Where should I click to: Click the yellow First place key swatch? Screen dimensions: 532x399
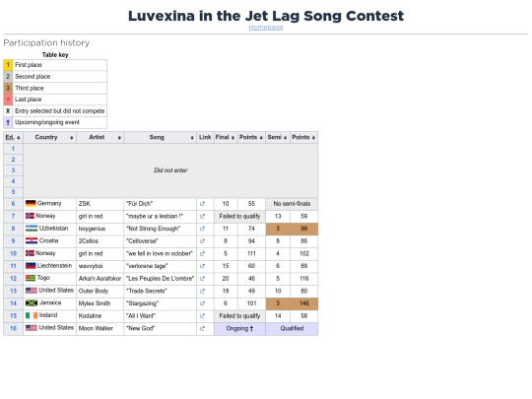point(8,65)
